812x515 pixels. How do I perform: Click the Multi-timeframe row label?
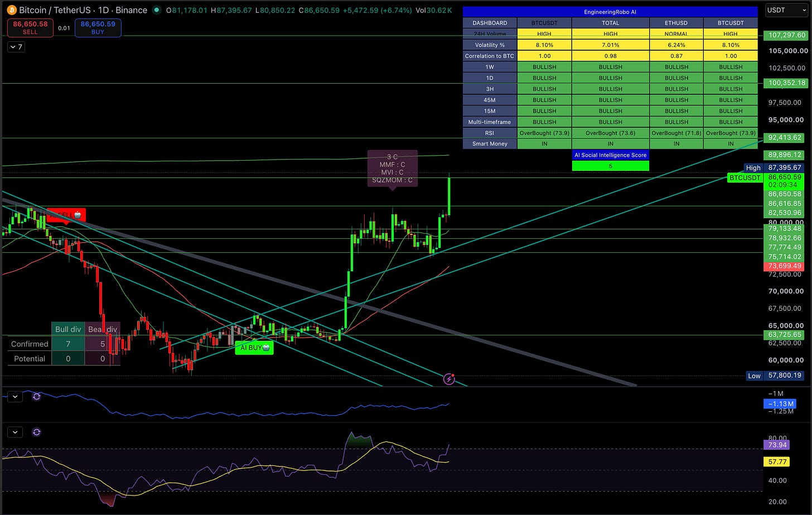[x=490, y=122]
